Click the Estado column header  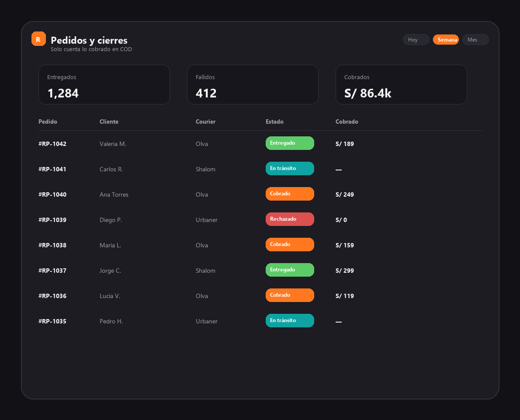tap(274, 122)
